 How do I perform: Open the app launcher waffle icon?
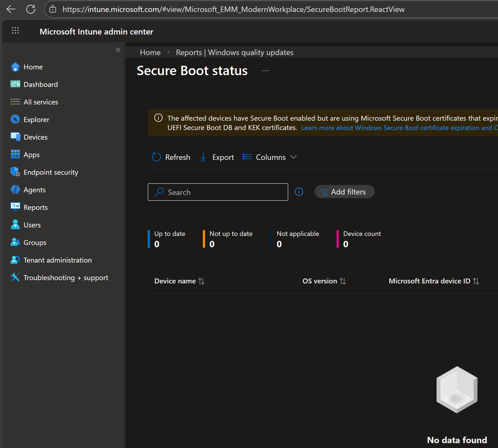[15, 31]
